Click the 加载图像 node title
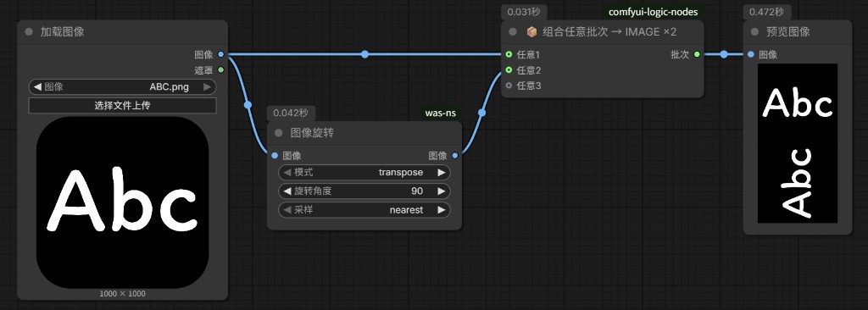868x310 pixels. 62,32
